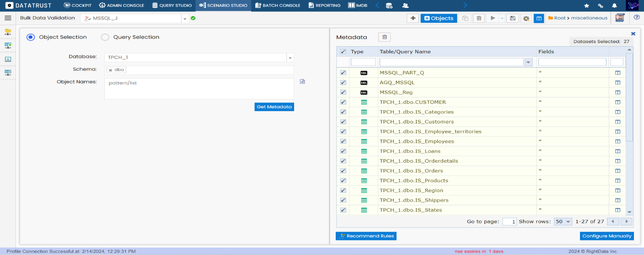The height and width of the screenshot is (255, 644).
Task: Switch to the Query Studio tab
Action: tap(172, 5)
